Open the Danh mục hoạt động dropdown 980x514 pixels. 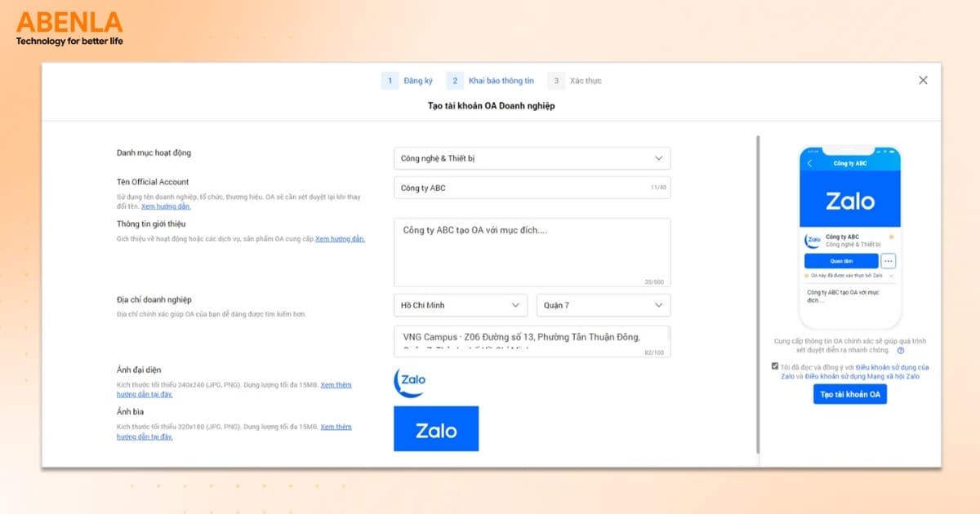point(532,158)
